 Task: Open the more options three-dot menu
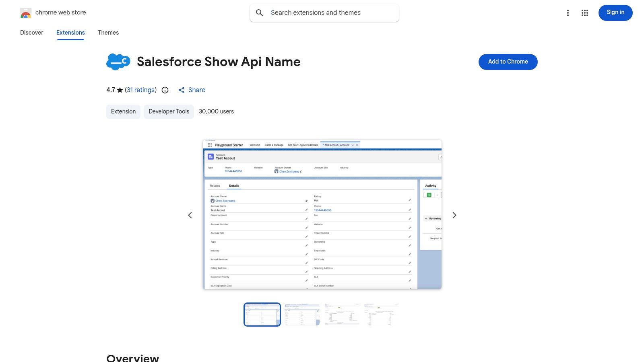[x=568, y=12]
